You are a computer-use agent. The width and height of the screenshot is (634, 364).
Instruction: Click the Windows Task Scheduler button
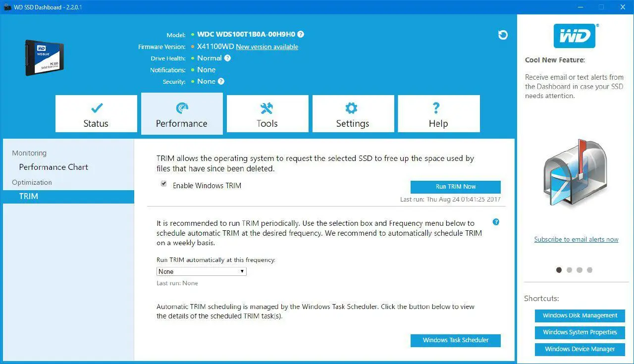tap(456, 340)
